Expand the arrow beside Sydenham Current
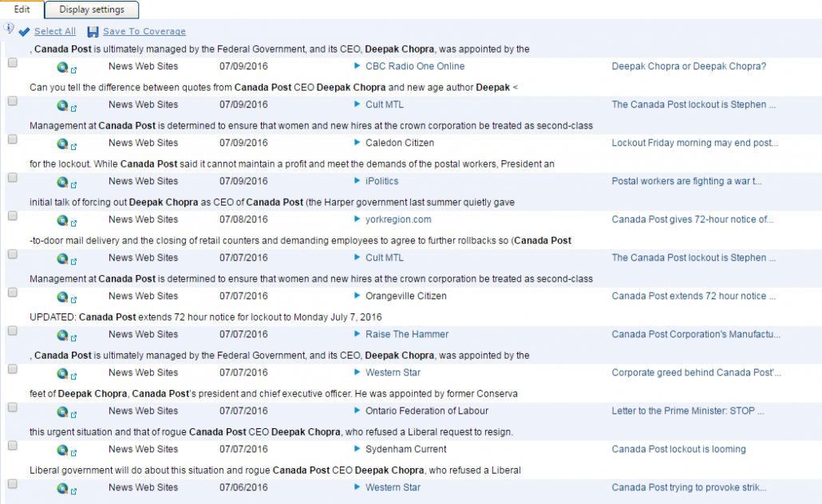The image size is (822, 504). tap(357, 448)
